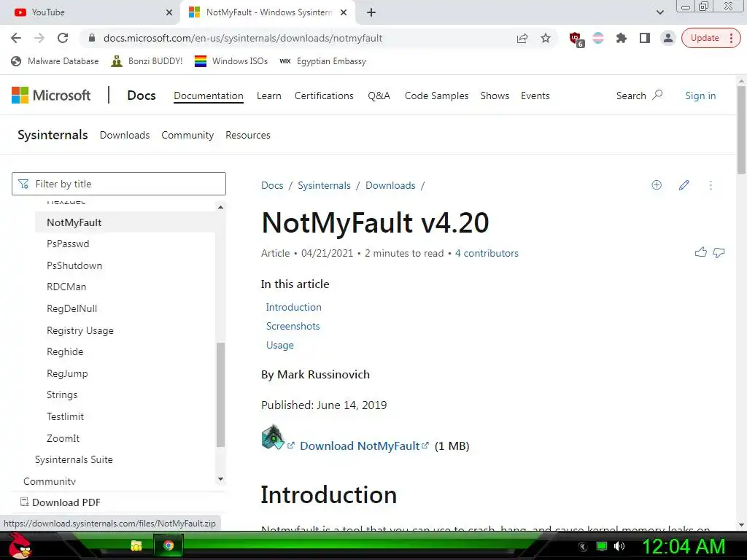Click the striped flag extension icon
Screen dimensions: 747x560
click(x=598, y=38)
